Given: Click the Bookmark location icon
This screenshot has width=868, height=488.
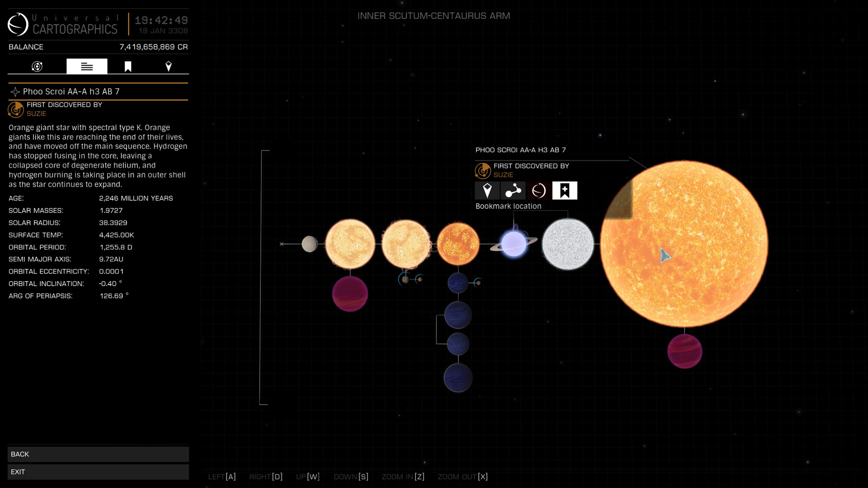Looking at the screenshot, I should coord(564,191).
